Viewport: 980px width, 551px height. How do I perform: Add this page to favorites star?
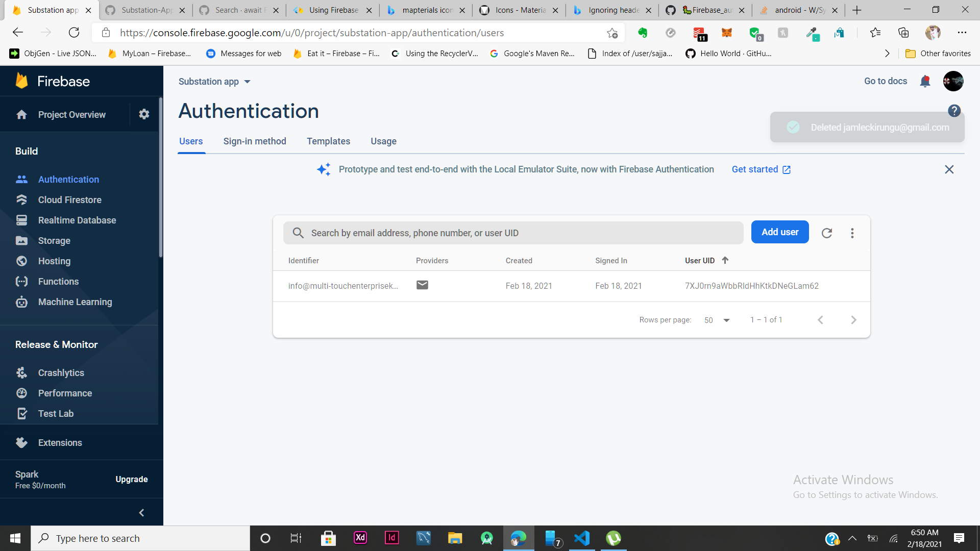click(x=612, y=33)
